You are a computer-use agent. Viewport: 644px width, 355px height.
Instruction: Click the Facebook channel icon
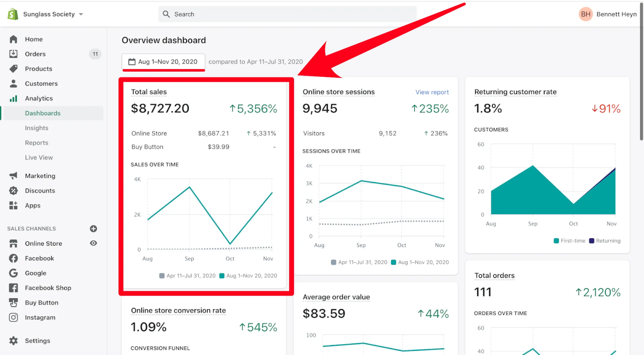coord(13,258)
